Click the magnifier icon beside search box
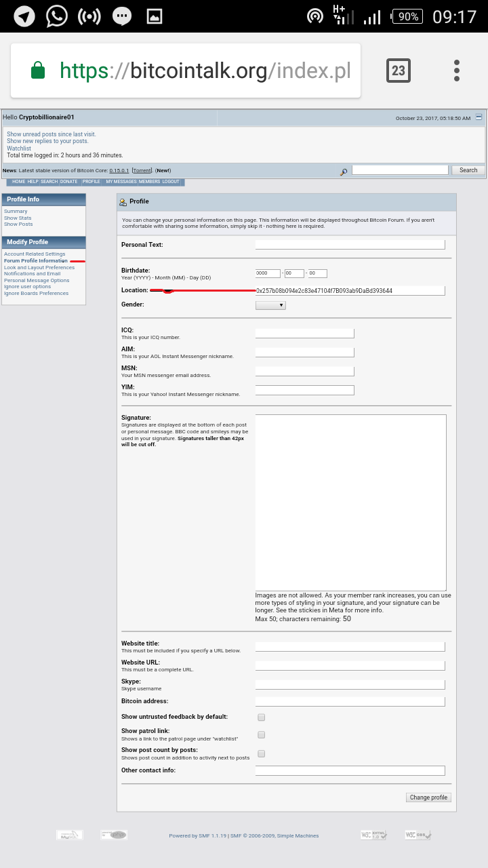 344,172
